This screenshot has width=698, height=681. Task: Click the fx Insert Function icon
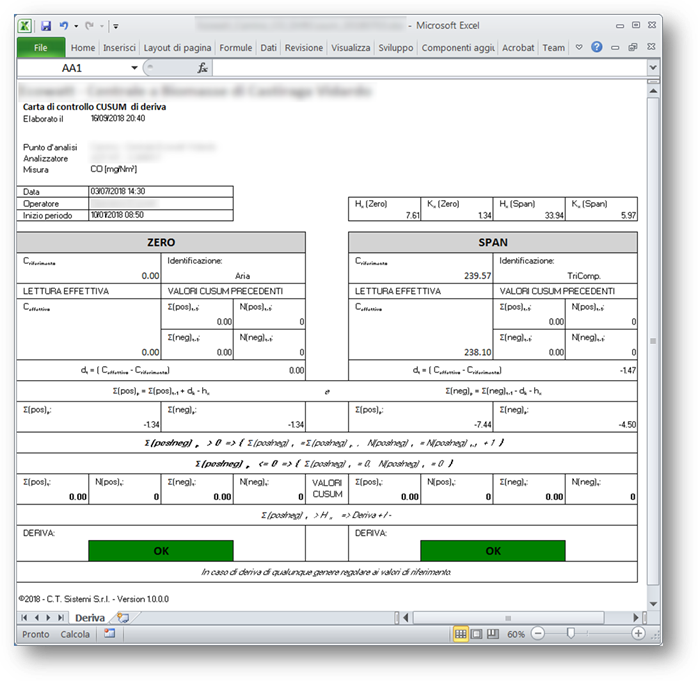202,68
